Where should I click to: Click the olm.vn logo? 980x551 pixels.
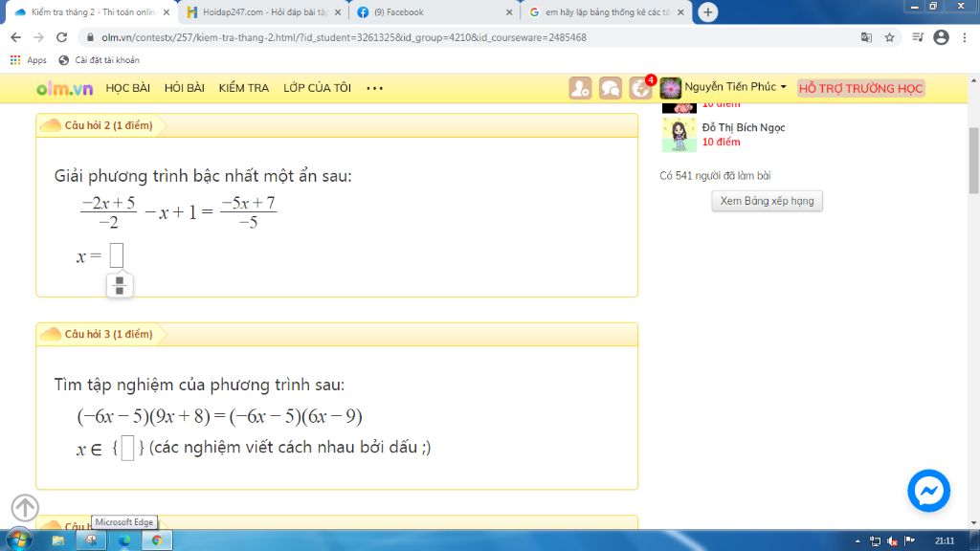[64, 88]
